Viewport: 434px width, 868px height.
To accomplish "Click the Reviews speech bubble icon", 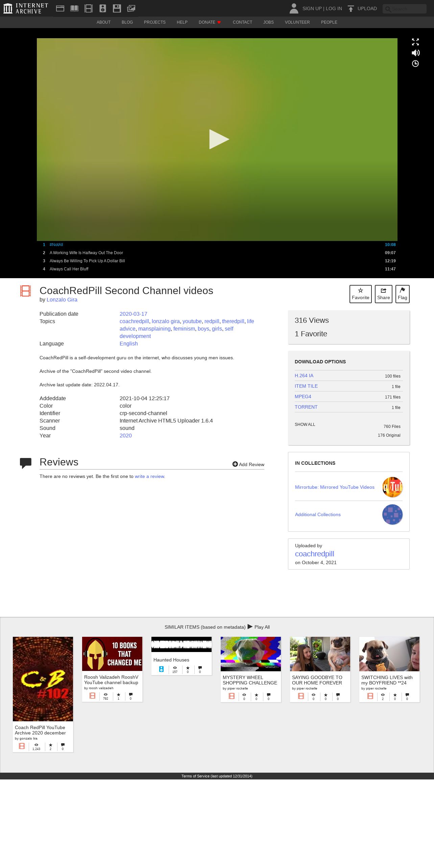I will (x=26, y=463).
